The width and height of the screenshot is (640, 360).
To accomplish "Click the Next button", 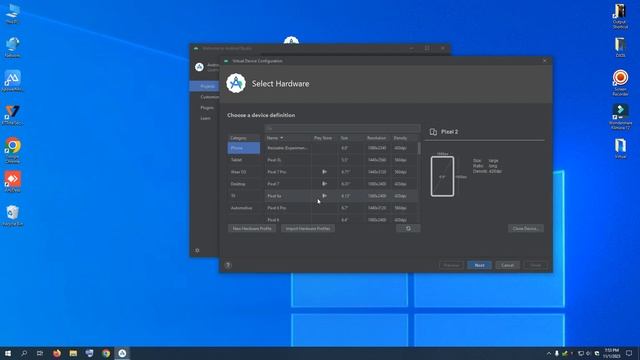I will (479, 265).
